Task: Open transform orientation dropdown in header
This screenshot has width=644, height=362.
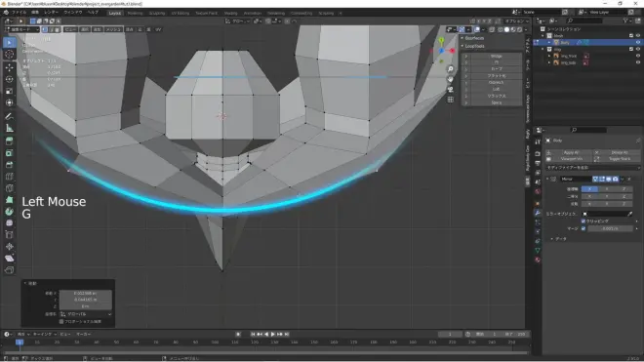Action: (238, 20)
